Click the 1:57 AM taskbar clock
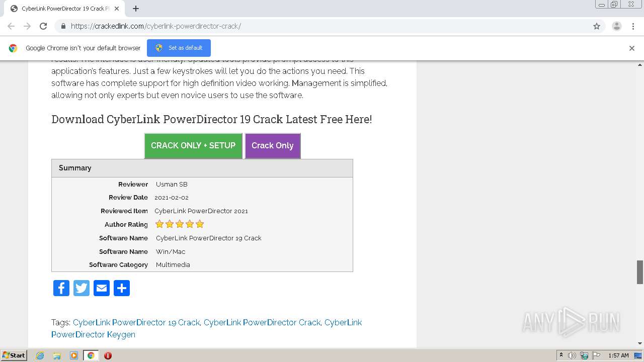 pyautogui.click(x=618, y=355)
